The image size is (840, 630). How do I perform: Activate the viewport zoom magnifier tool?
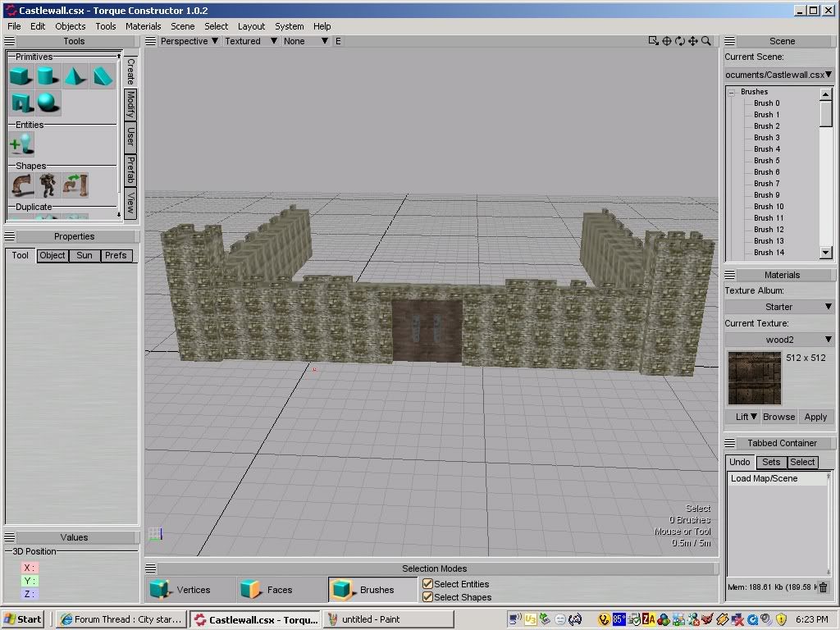point(707,40)
